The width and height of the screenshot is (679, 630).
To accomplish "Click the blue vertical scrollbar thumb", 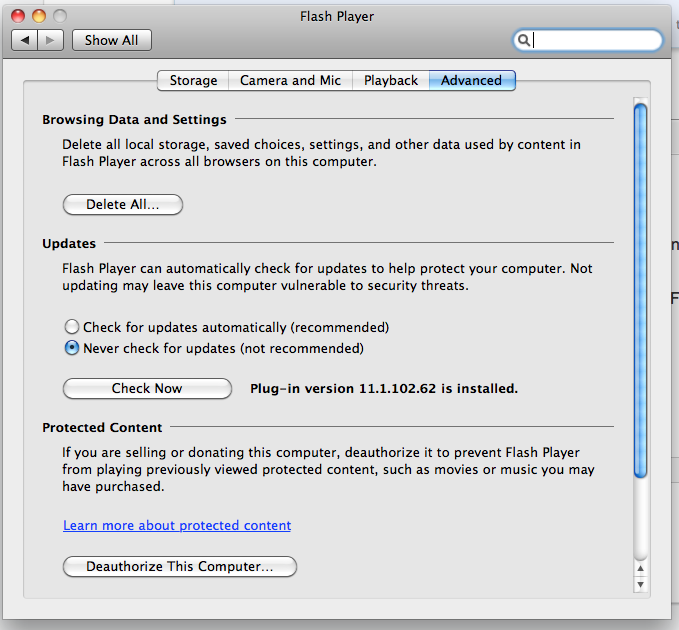I will (x=640, y=291).
